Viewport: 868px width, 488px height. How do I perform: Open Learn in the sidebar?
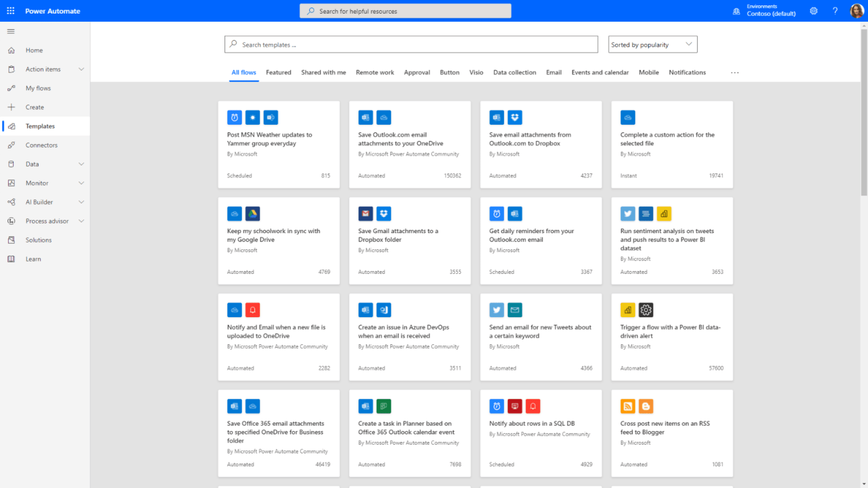click(x=33, y=259)
